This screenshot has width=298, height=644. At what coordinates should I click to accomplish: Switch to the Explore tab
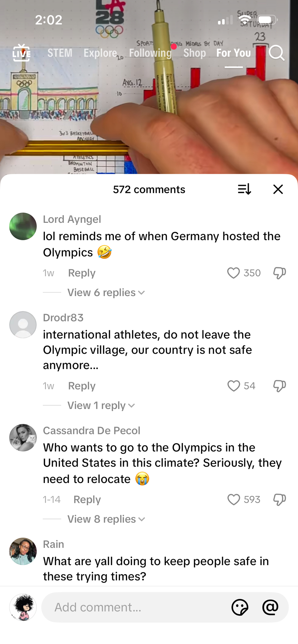pyautogui.click(x=100, y=53)
